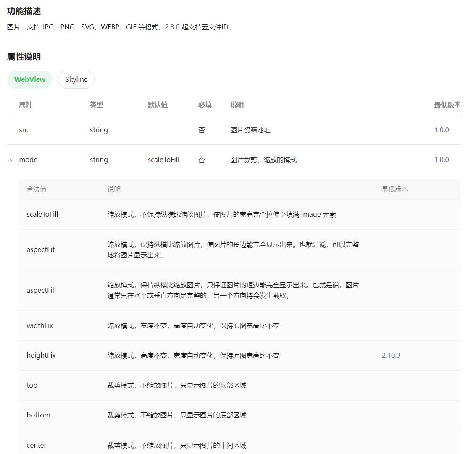
Task: Open the 1.0.0 version link for src
Action: 442,130
